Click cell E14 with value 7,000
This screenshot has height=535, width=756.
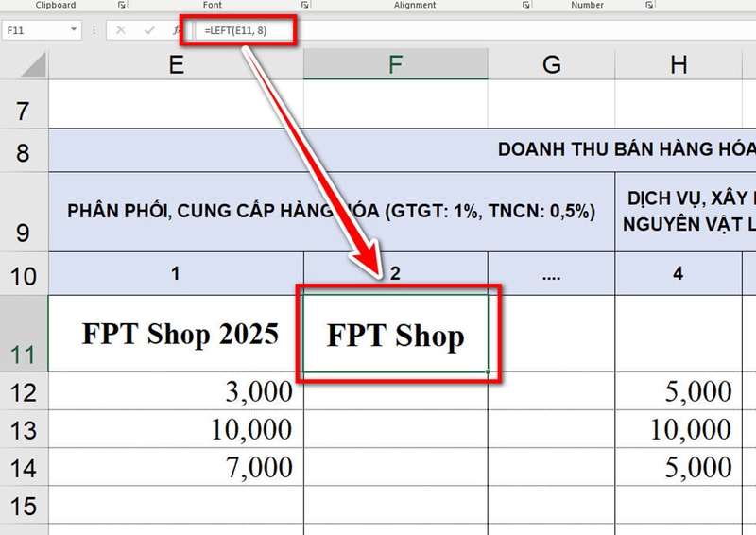176,467
